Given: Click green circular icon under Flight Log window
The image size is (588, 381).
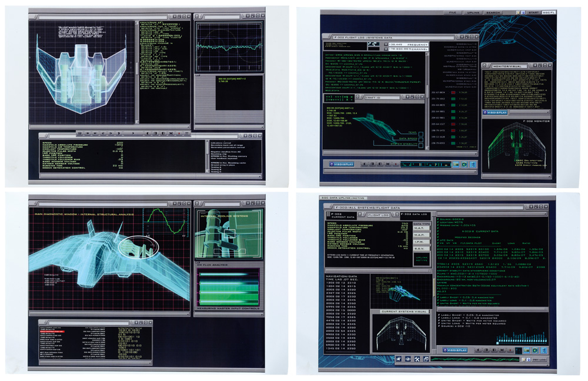Looking at the screenshot, I should (x=465, y=164).
